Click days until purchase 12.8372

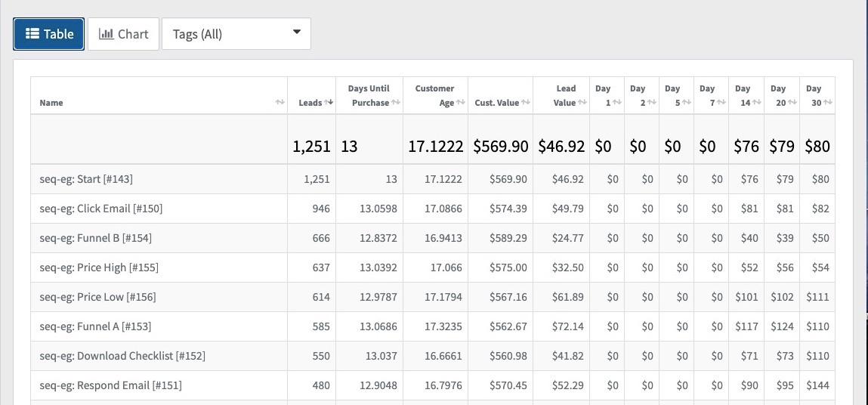(x=378, y=238)
